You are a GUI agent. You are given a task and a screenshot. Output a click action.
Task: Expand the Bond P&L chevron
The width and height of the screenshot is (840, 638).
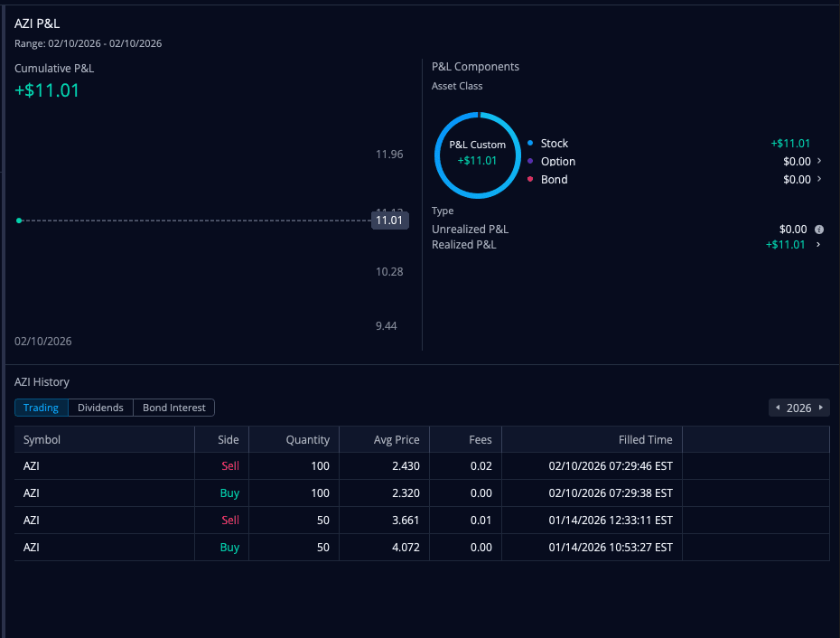819,179
